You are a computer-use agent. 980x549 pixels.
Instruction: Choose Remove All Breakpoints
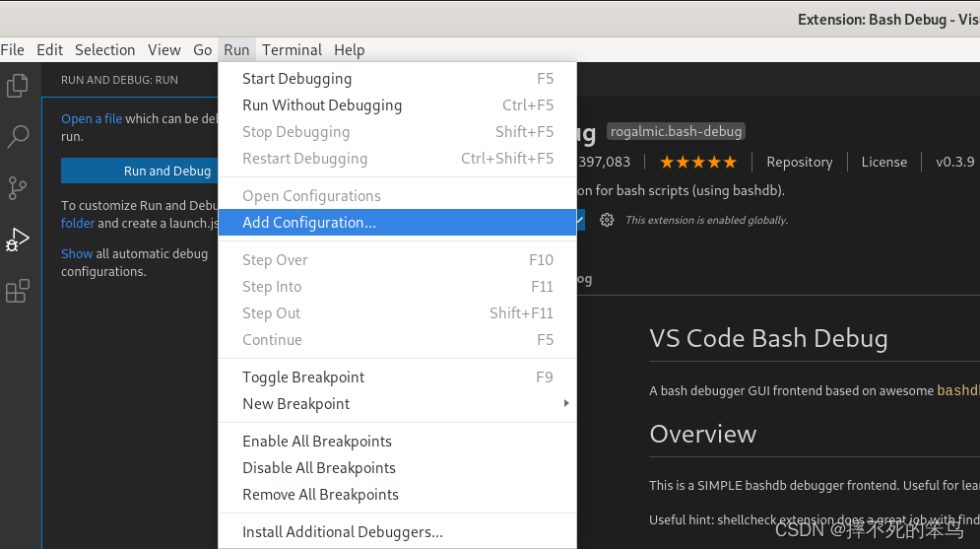398,495
